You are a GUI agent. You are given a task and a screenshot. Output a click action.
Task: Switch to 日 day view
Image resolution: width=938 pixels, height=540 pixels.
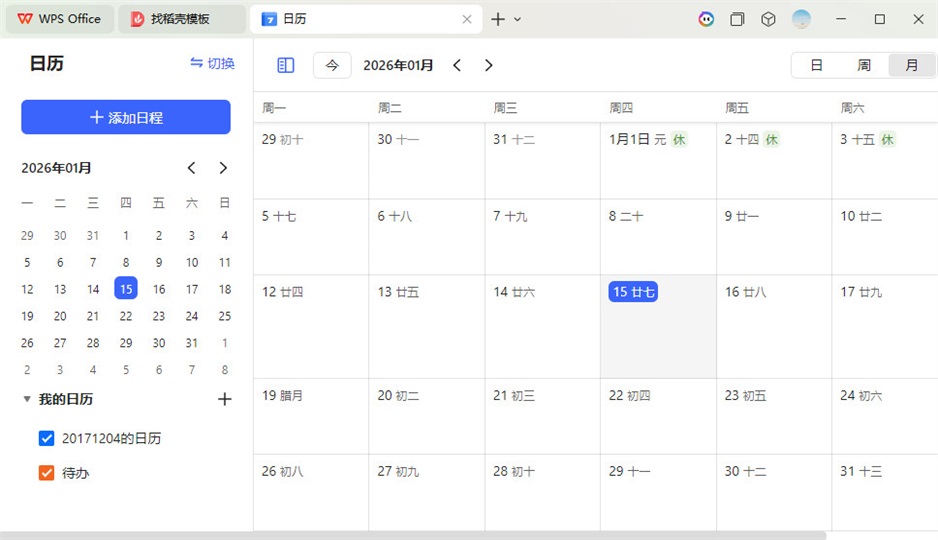click(816, 65)
